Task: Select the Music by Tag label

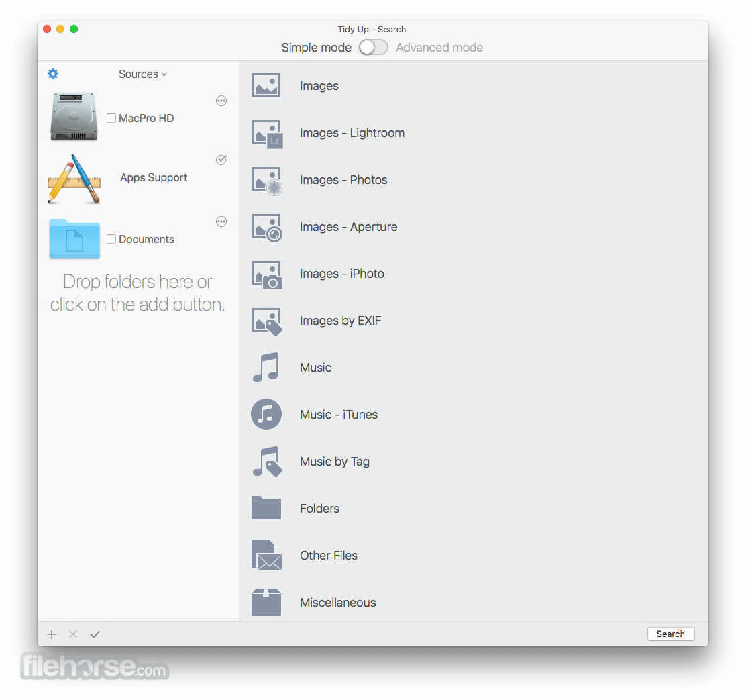Action: [x=335, y=462]
